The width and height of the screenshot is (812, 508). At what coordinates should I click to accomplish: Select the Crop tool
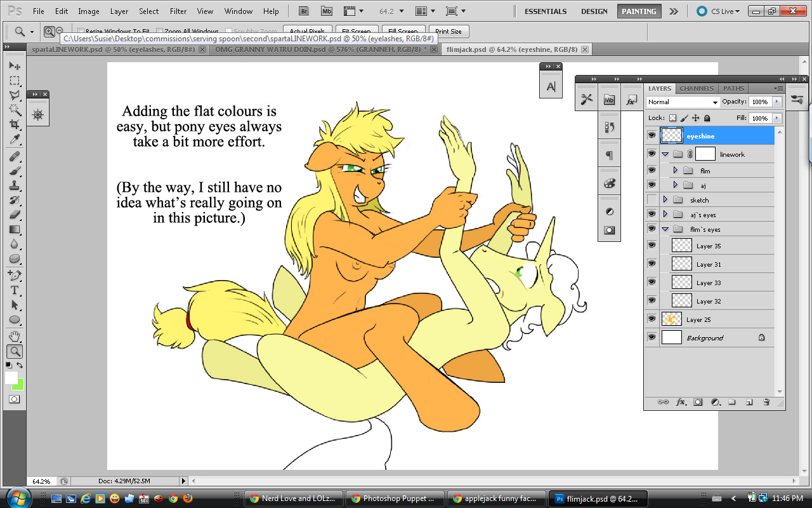point(14,124)
